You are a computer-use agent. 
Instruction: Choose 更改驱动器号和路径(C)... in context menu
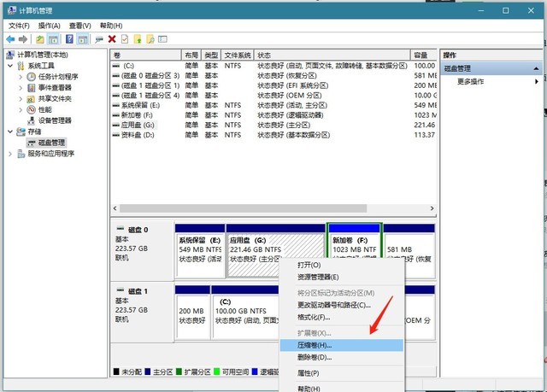pyautogui.click(x=342, y=305)
